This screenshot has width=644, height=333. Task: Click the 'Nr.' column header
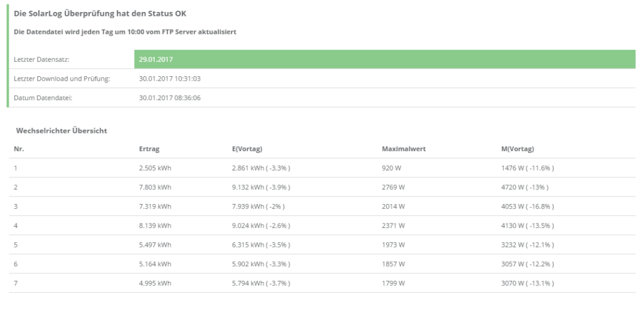click(19, 149)
